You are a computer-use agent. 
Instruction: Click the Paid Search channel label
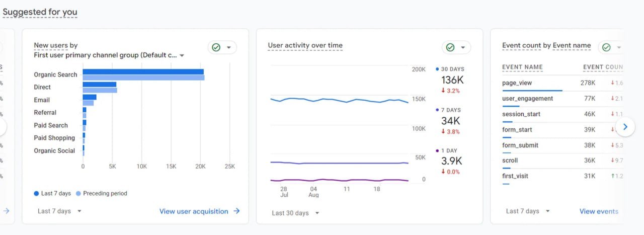coord(51,125)
